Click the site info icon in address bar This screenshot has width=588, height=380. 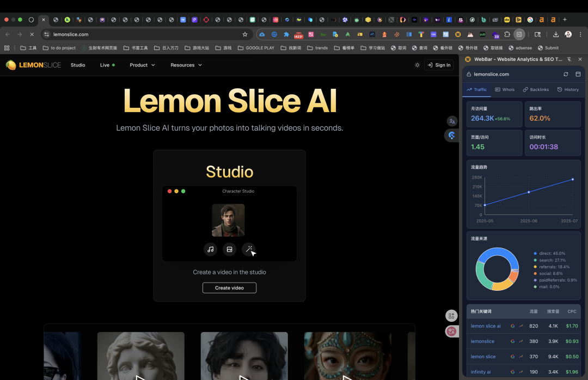[46, 34]
